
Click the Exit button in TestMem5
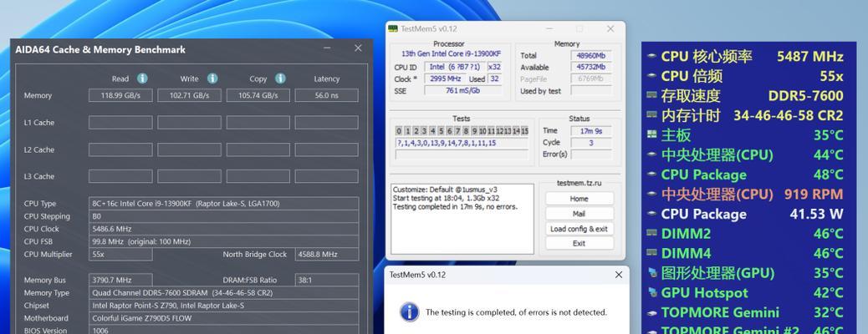(x=579, y=243)
